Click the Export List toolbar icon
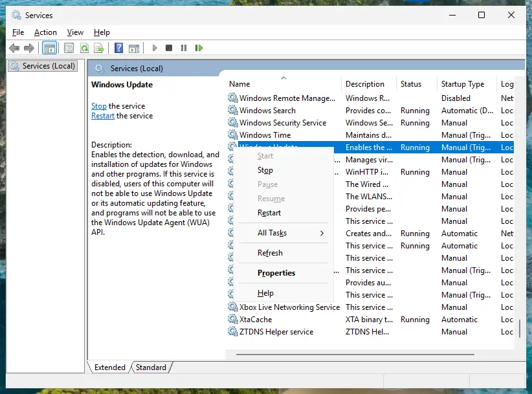The height and width of the screenshot is (394, 532). point(99,48)
